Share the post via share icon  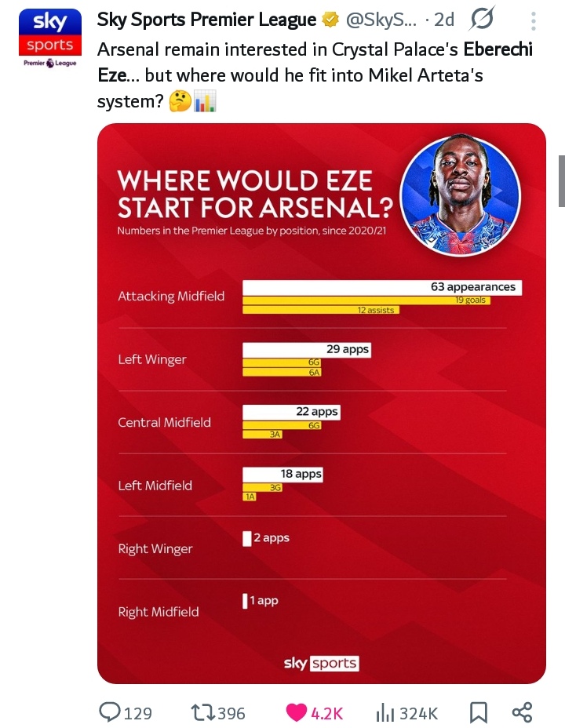point(522,712)
